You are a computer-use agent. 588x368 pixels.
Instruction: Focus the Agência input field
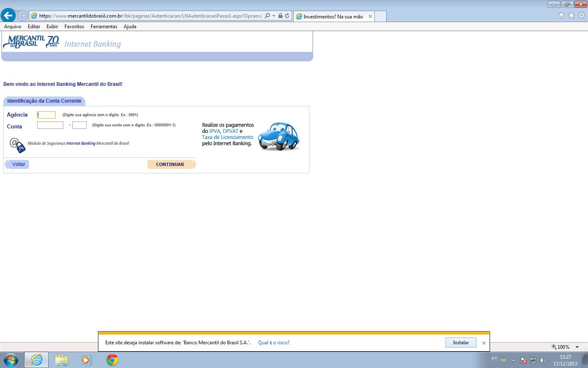(46, 115)
